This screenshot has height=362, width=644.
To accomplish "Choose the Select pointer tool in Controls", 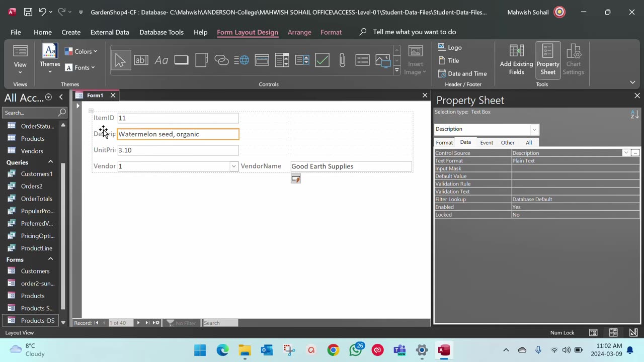I will point(120,60).
